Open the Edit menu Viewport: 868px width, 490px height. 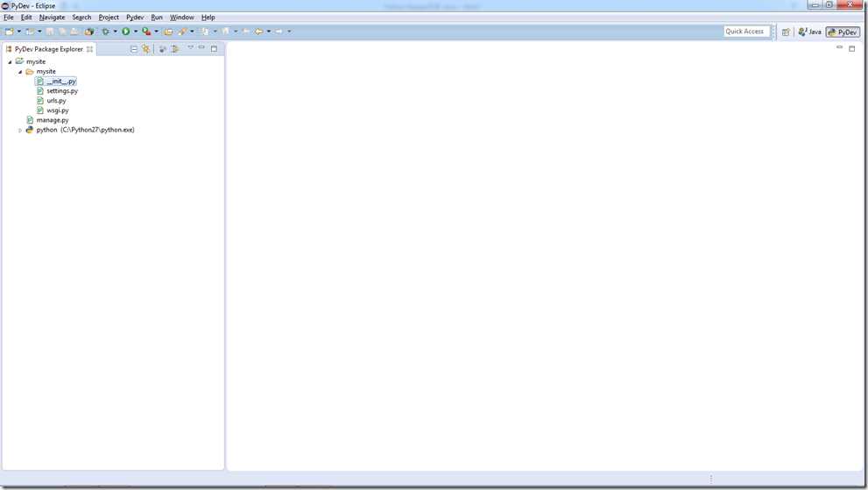click(26, 18)
